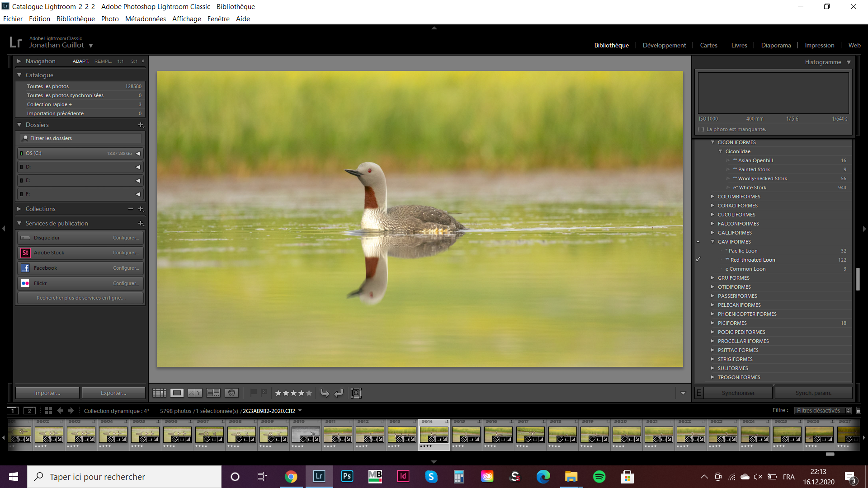Open People face view
This screenshot has width=868, height=488.
[231, 393]
